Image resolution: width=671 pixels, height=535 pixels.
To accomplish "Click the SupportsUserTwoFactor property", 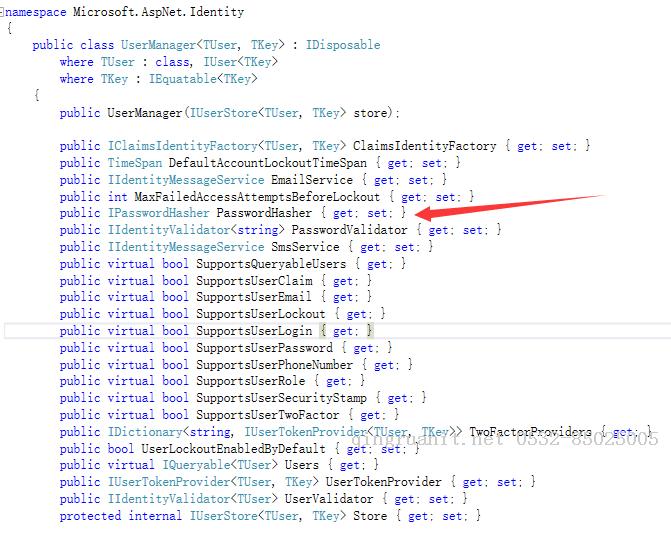I will (267, 415).
